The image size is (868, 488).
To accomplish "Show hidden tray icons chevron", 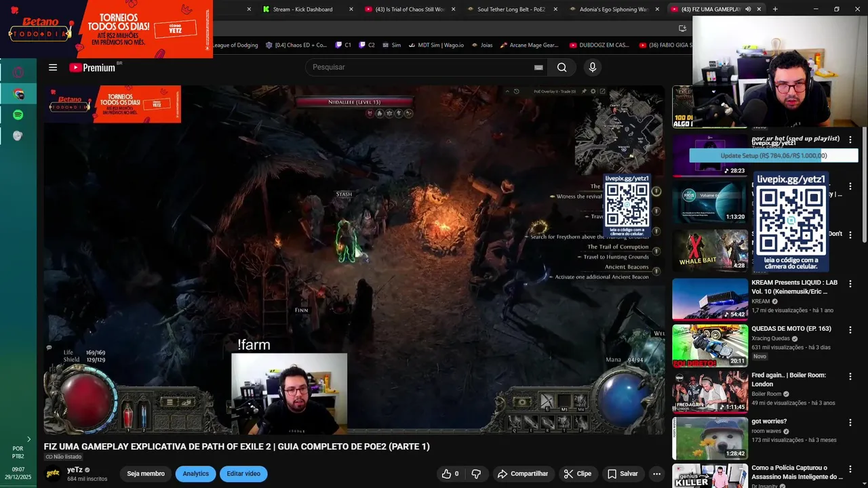I will click(28, 439).
